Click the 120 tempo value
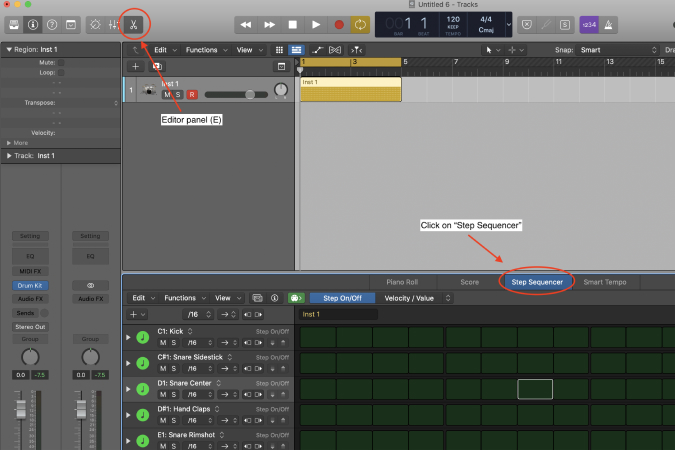The image size is (676, 450). point(453,19)
